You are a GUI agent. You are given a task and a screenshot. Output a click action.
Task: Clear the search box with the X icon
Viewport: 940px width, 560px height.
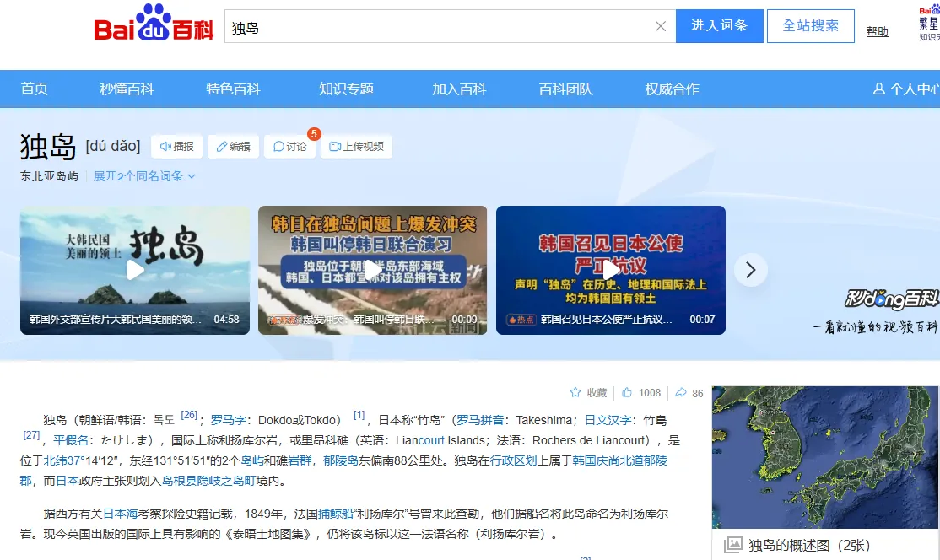click(661, 26)
